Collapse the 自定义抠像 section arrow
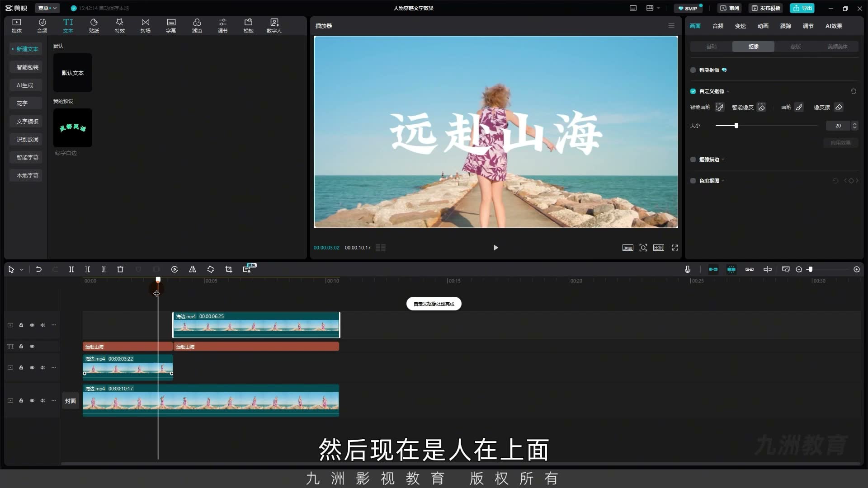The width and height of the screenshot is (868, 488). [x=728, y=92]
